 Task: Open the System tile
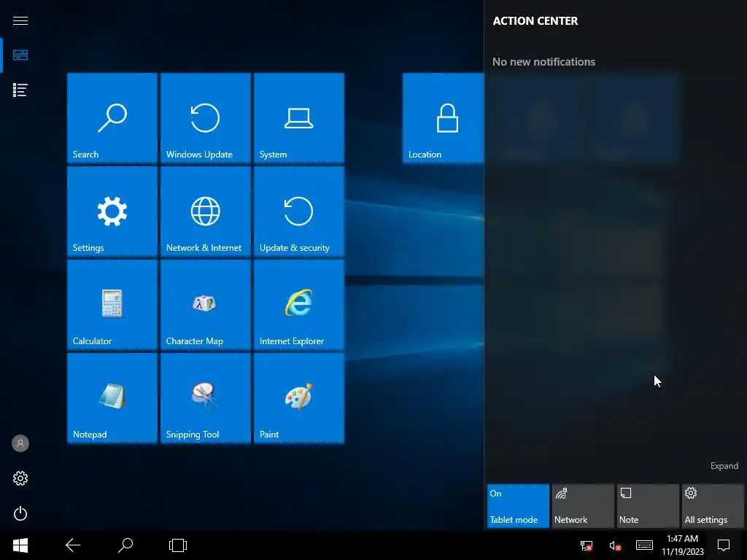tap(299, 118)
